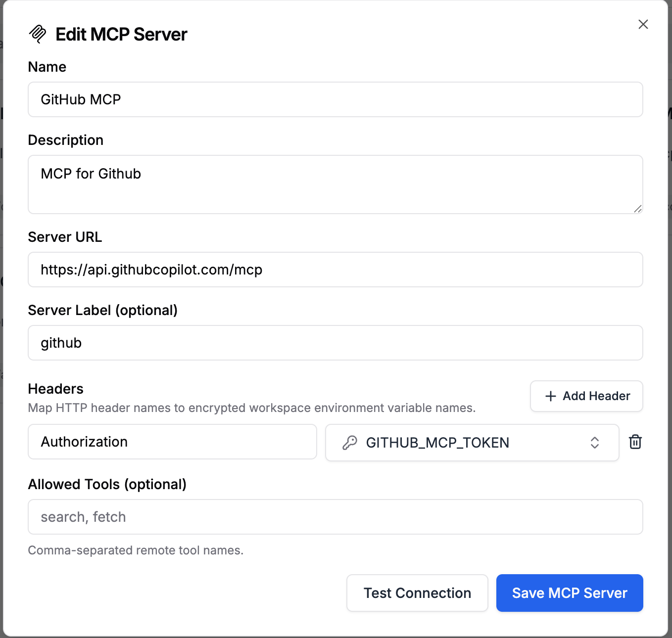
Task: Click the 'Comma-separated remote tool names.' hint
Action: (x=136, y=550)
